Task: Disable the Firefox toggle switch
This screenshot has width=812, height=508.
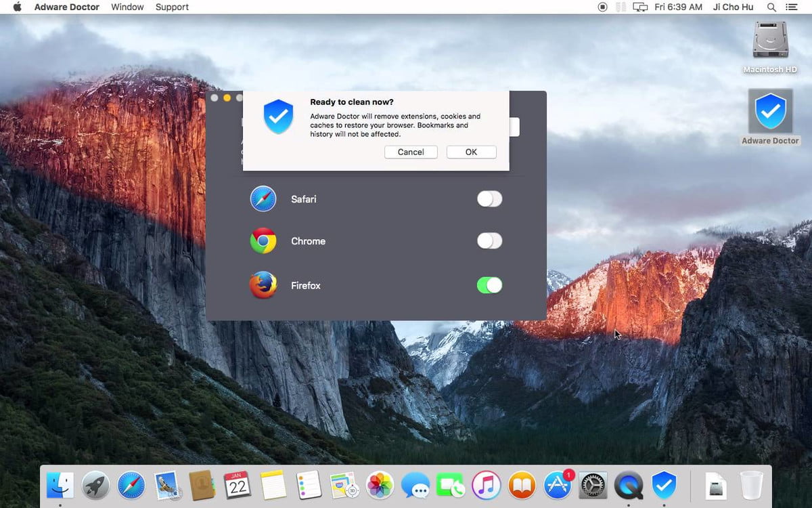Action: click(489, 285)
